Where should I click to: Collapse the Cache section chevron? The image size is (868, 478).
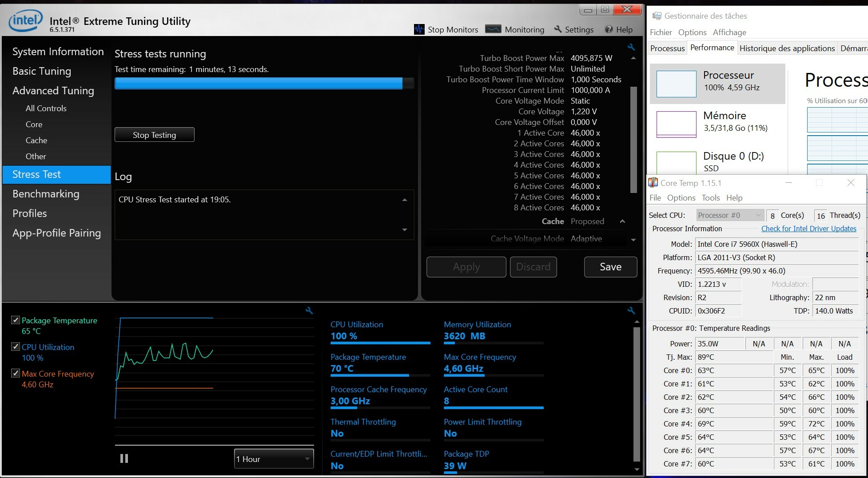pos(622,221)
